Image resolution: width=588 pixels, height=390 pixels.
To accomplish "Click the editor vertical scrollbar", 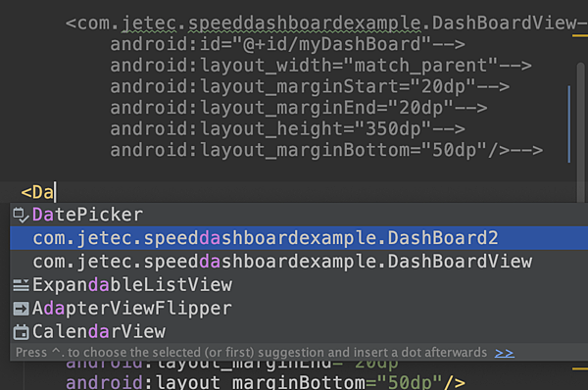I will tap(580, 131).
